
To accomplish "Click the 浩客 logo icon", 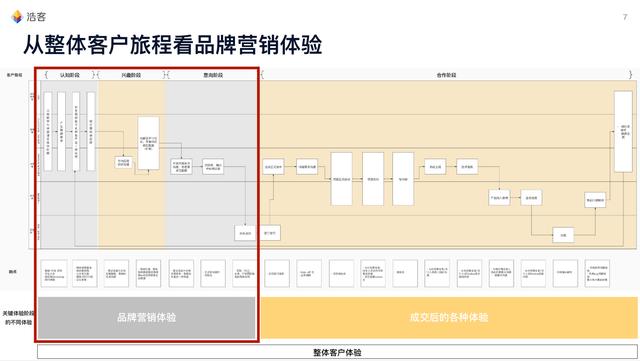I will (x=17, y=17).
